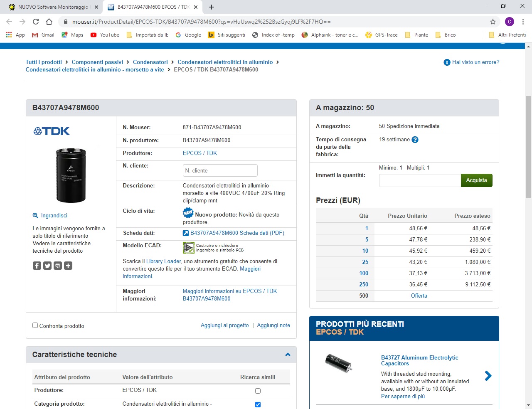The height and width of the screenshot is (409, 532).
Task: Open the Piante bookmark folder
Action: 416,35
